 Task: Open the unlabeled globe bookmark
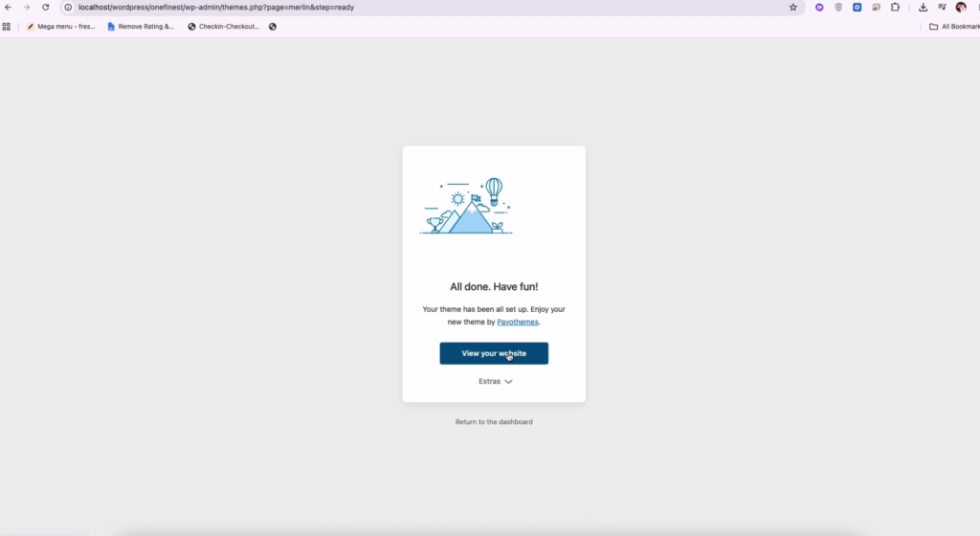(x=273, y=27)
